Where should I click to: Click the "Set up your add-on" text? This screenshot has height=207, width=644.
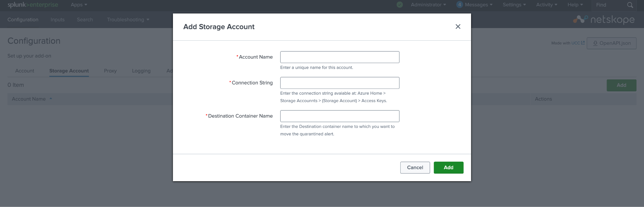(29, 56)
